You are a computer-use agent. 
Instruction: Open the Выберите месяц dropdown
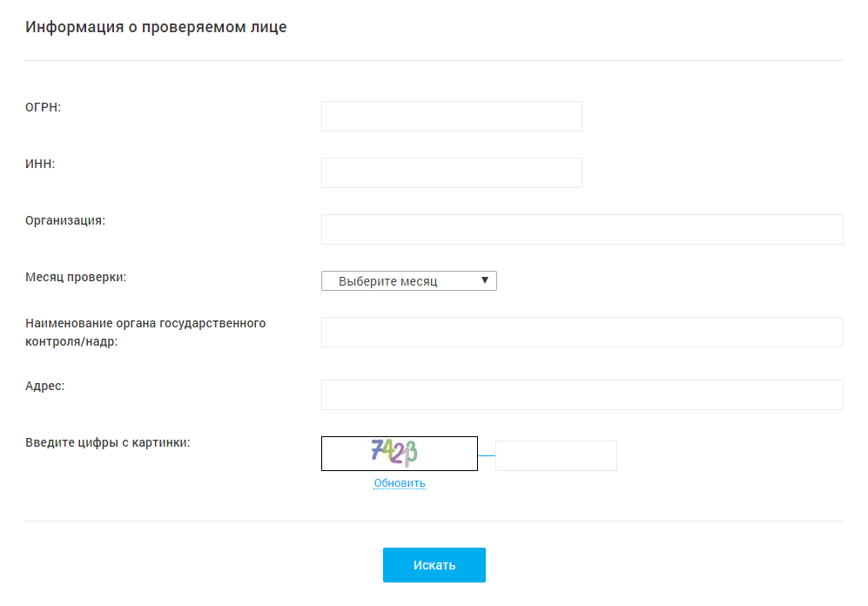coord(408,280)
